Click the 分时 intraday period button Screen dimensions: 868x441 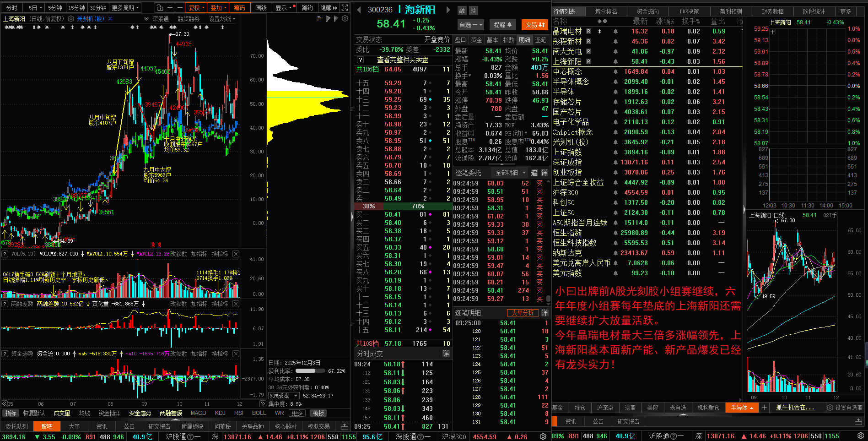[11, 8]
